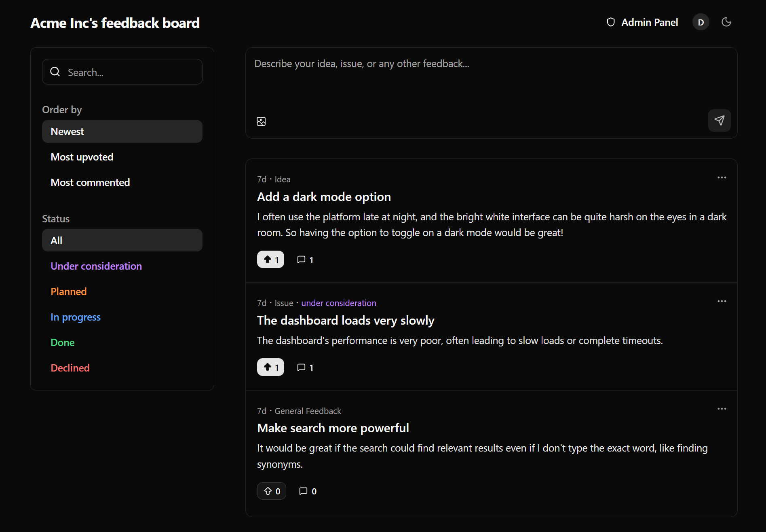This screenshot has width=766, height=532.
Task: Open the image attachment picker
Action: pos(261,121)
